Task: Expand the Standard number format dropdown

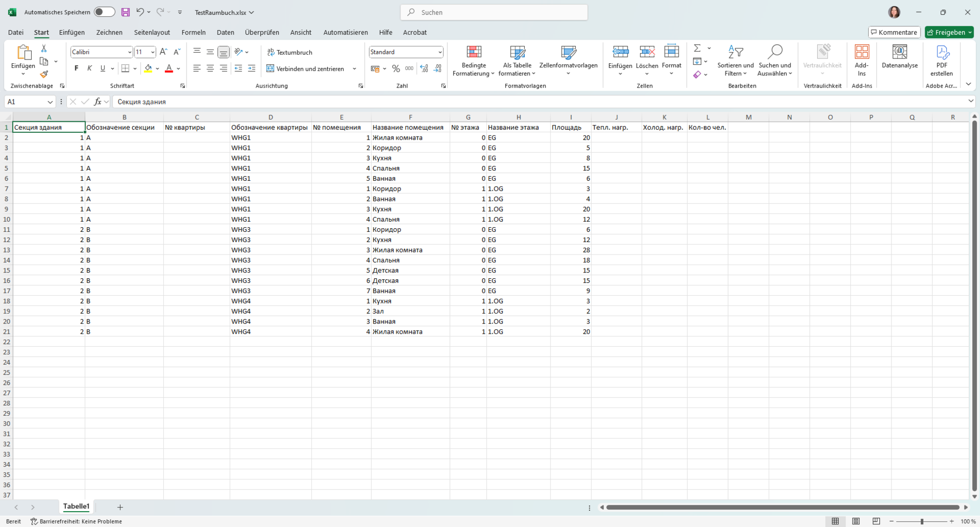Action: (439, 52)
